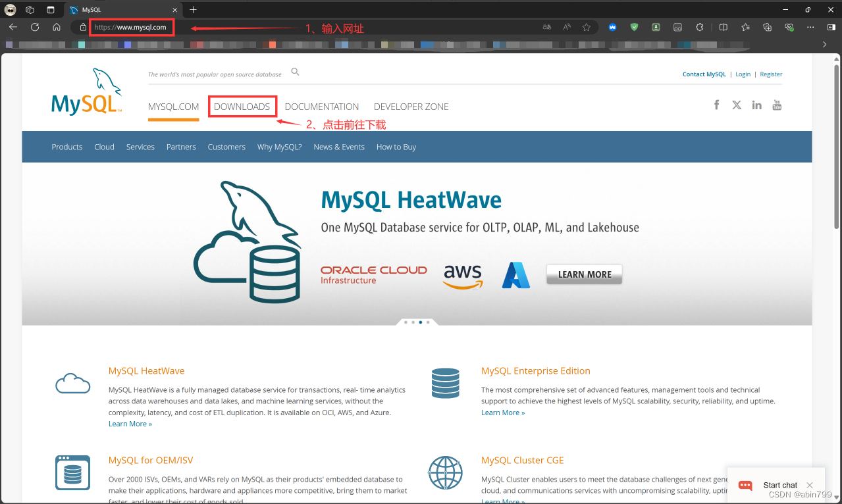Open the workspaces icon

30,9
